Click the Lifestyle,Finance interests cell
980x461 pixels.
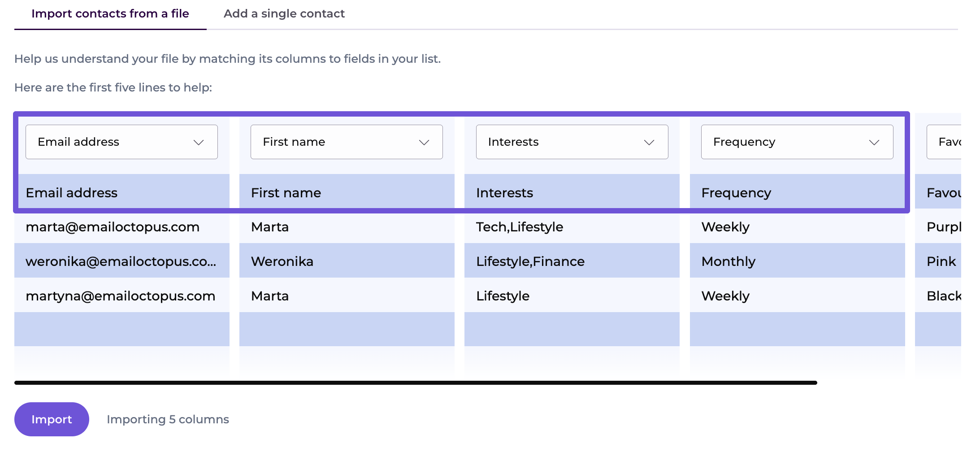coord(530,261)
